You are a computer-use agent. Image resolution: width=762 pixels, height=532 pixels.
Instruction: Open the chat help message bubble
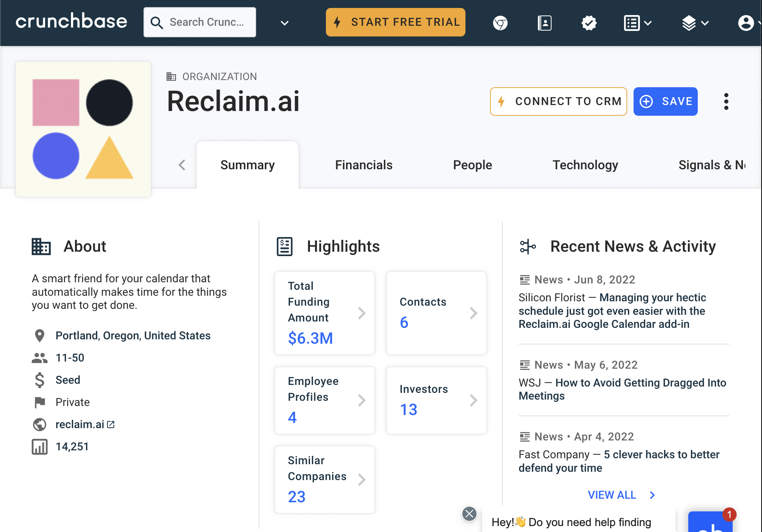[579, 520]
